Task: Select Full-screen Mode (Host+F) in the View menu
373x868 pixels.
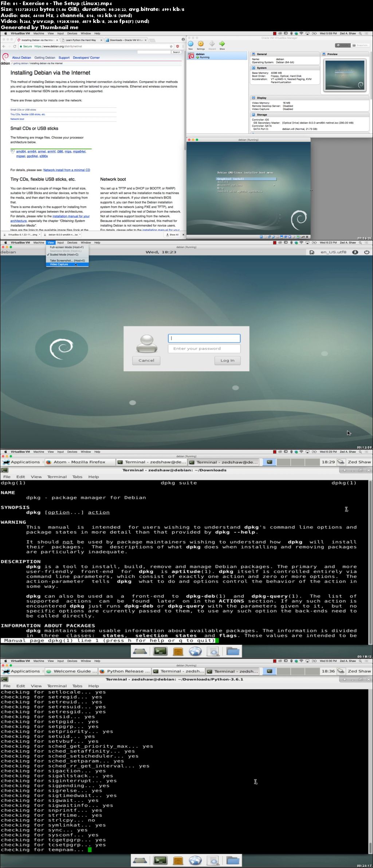Action: point(67,247)
